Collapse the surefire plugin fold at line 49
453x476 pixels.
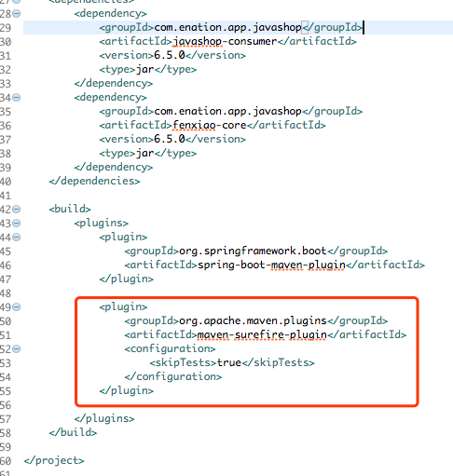[17, 307]
